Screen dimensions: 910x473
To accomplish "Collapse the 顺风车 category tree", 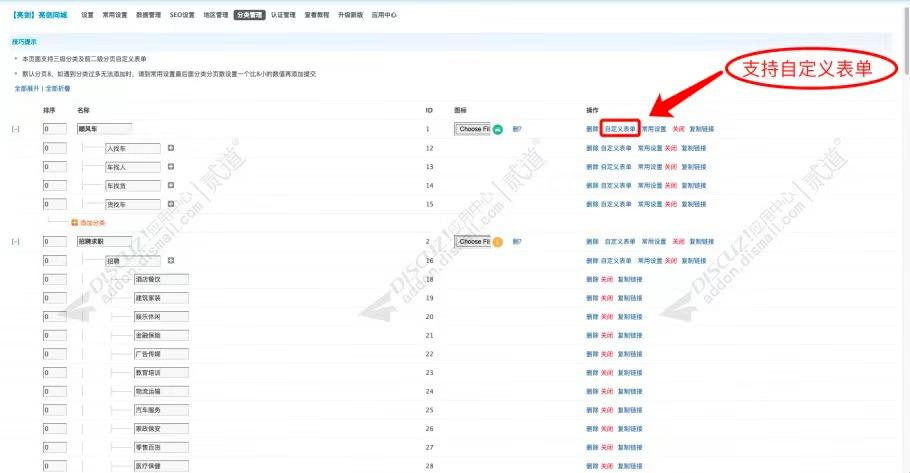I will point(16,129).
